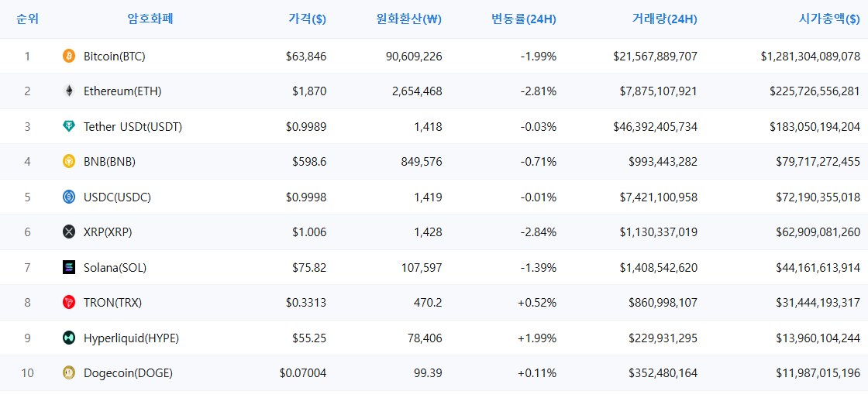Click the Bitcoin orange coin icon
The image size is (868, 398).
pyautogui.click(x=69, y=56)
